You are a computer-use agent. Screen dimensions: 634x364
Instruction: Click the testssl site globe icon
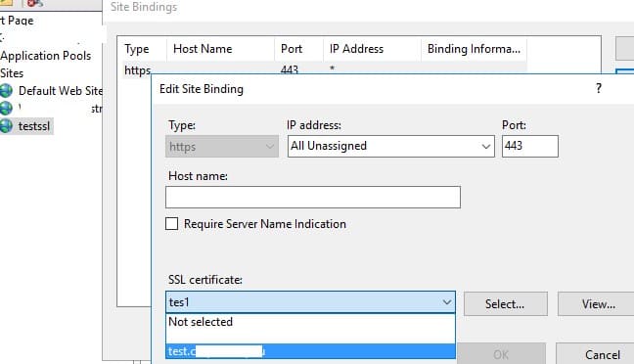pyautogui.click(x=6, y=126)
